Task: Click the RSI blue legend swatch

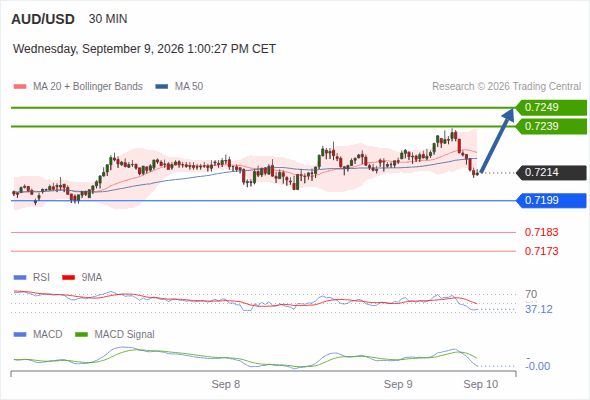Action: click(20, 278)
